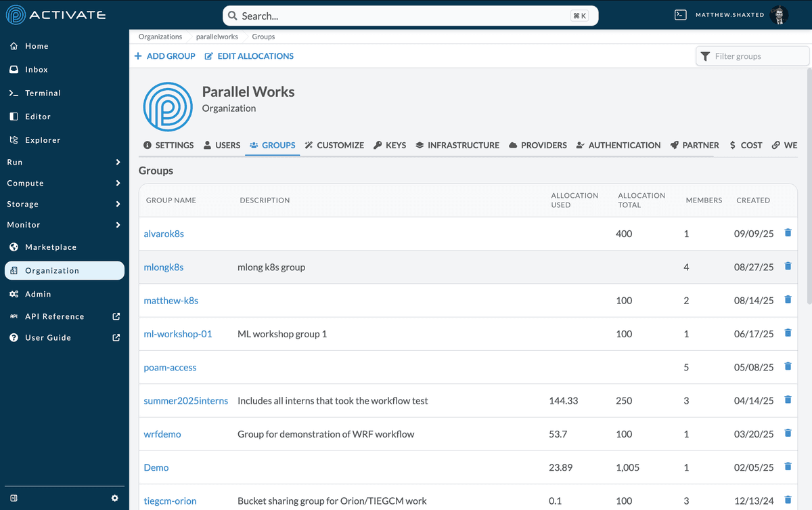Open the Terminal from the sidebar
The width and height of the screenshot is (812, 510).
pyautogui.click(x=39, y=93)
